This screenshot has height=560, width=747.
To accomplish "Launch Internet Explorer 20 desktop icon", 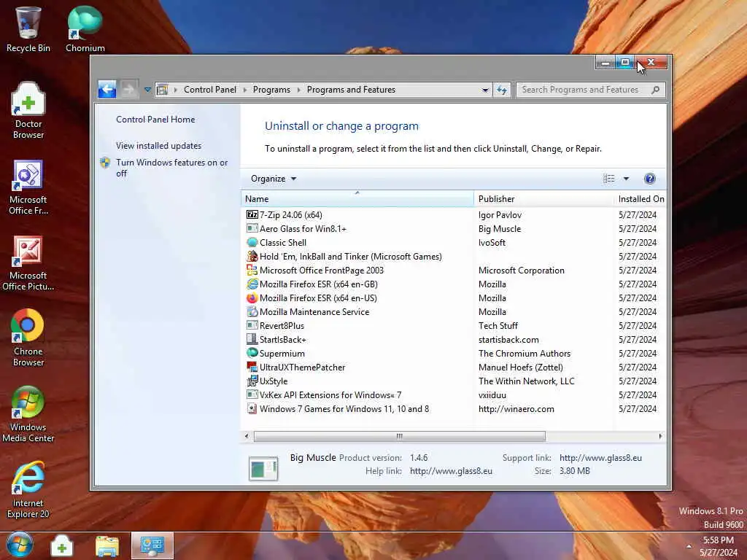I will (28, 489).
